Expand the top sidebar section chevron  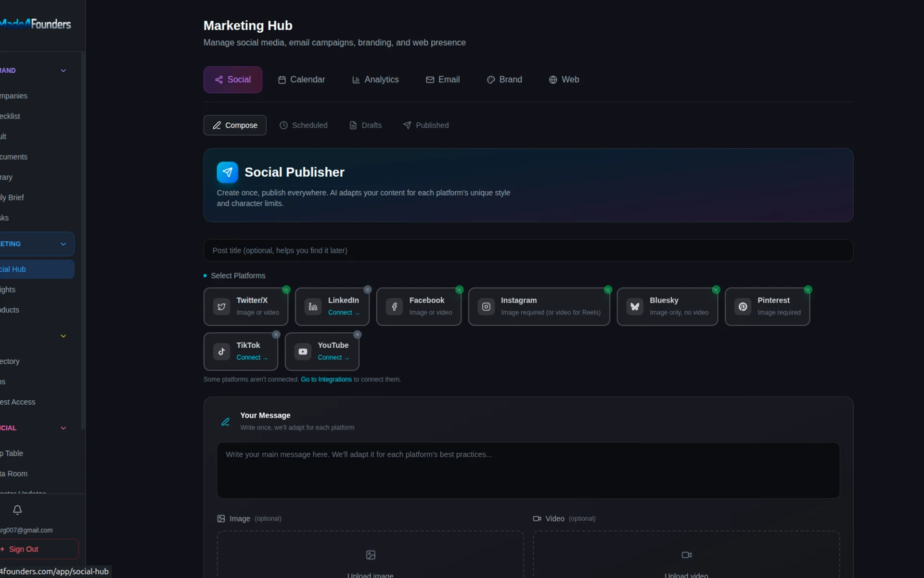point(63,70)
